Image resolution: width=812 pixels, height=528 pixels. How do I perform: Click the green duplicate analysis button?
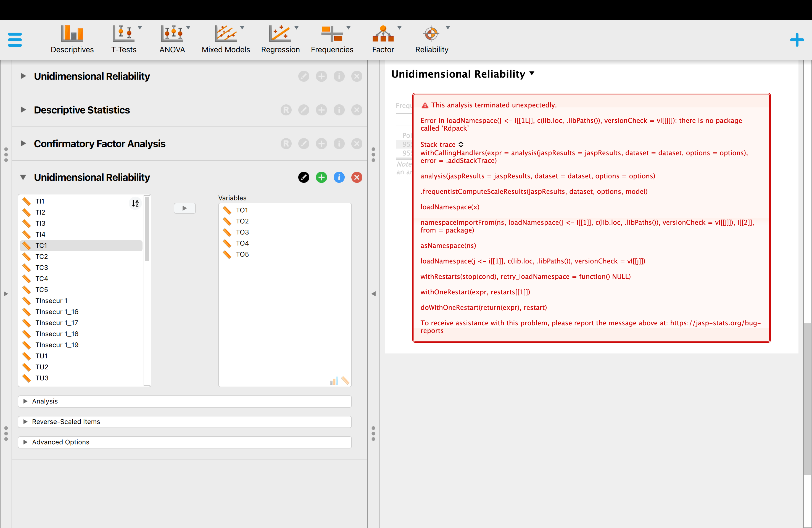coord(321,177)
